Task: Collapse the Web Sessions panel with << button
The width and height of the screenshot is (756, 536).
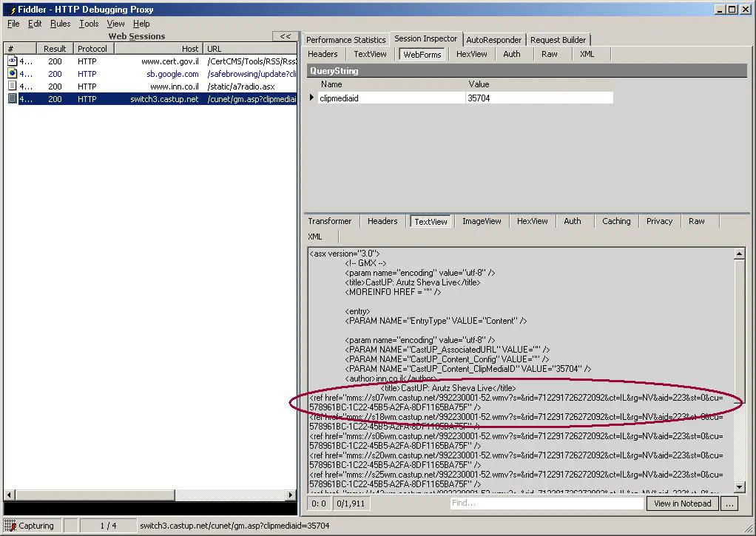Action: point(285,36)
